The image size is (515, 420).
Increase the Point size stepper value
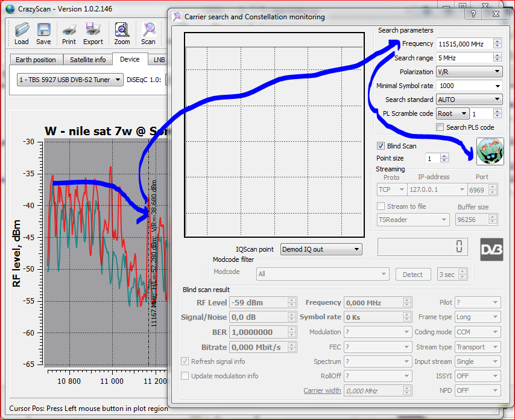444,156
